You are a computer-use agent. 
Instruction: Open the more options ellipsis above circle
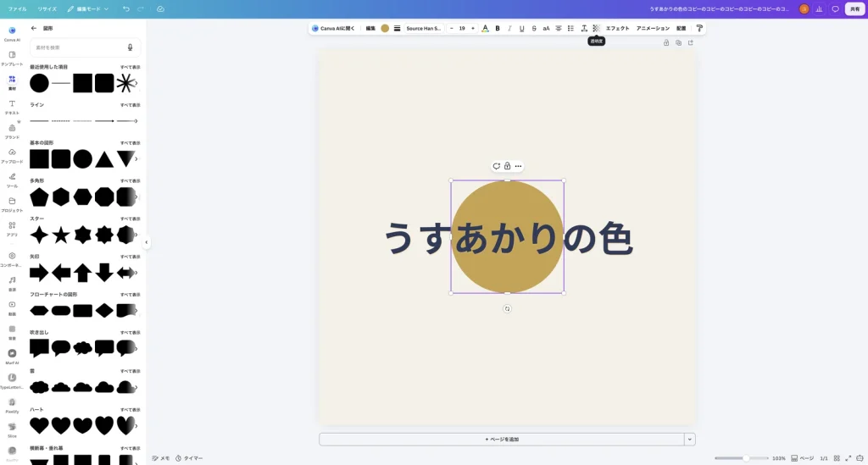pos(518,166)
